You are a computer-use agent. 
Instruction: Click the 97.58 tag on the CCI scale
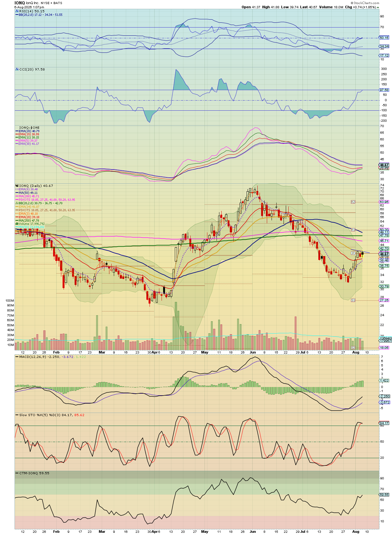[x=384, y=90]
